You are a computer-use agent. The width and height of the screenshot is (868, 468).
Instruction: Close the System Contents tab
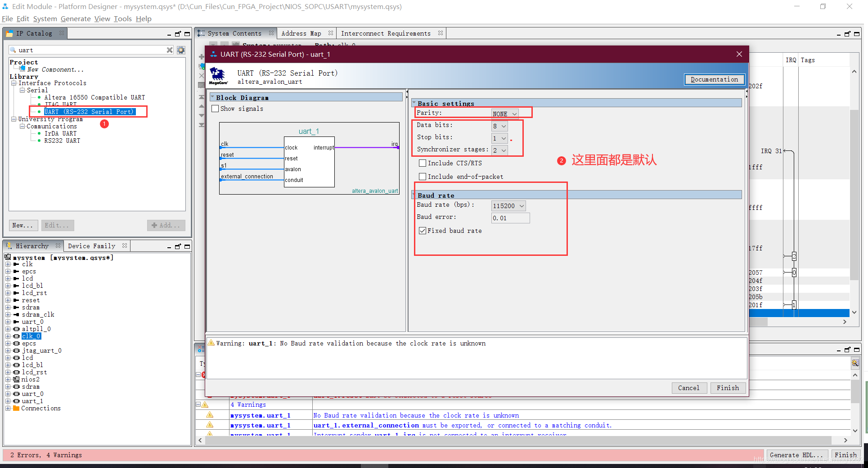coord(271,33)
